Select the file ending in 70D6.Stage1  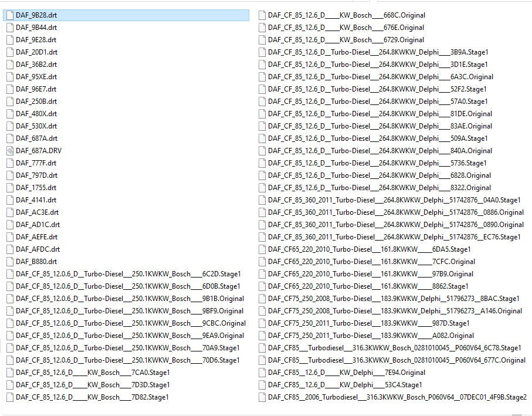pyautogui.click(x=128, y=360)
